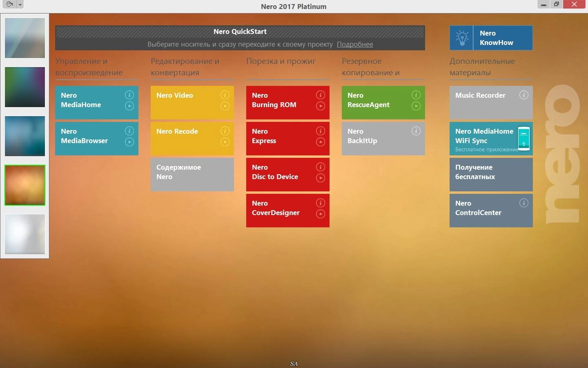Click the app icon in the title bar
Screen dimensions: 588x368
pos(9,4)
